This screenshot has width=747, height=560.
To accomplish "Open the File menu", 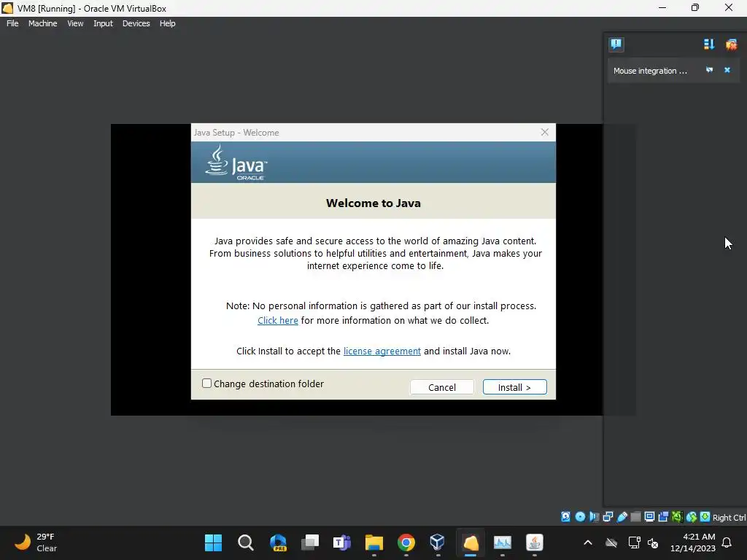I will click(x=12, y=23).
